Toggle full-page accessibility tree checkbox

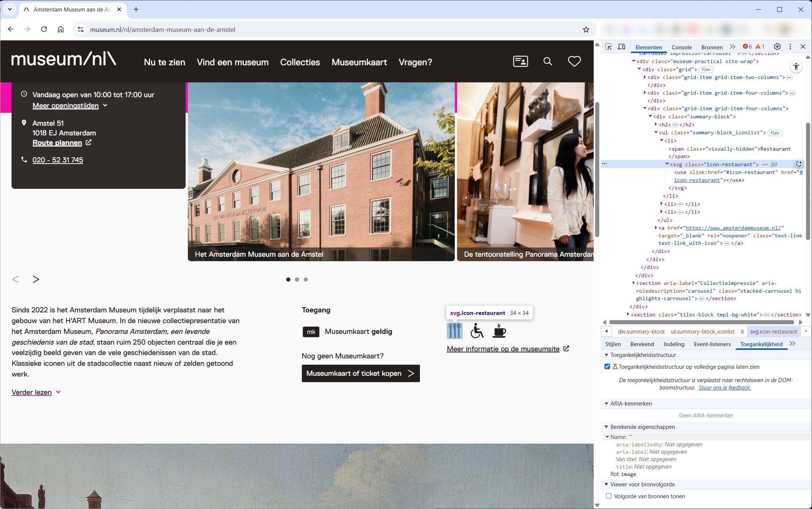coord(607,367)
